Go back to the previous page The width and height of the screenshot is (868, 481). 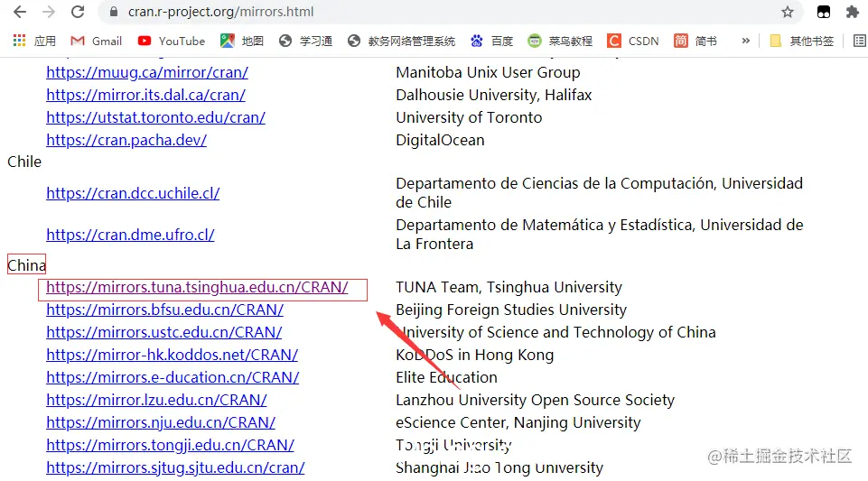pos(19,12)
